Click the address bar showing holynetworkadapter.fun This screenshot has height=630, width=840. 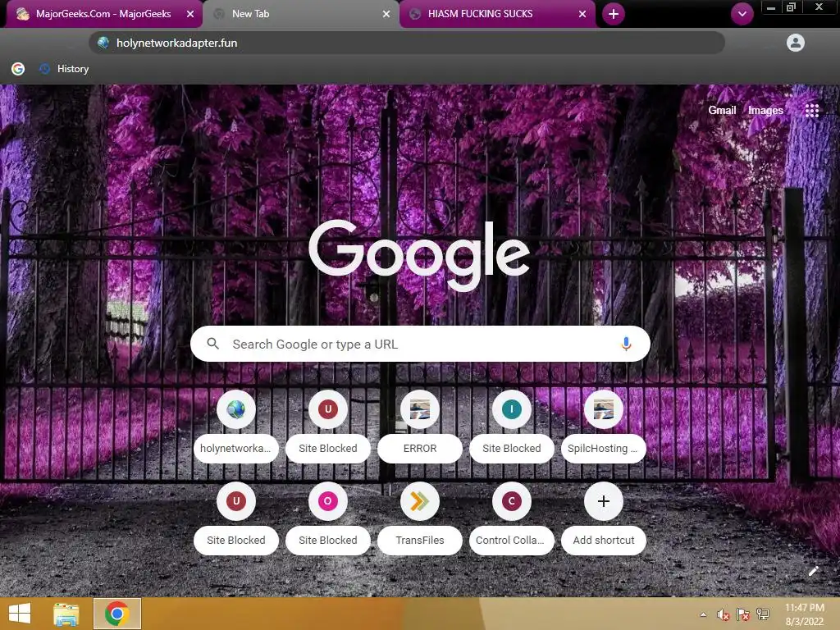point(407,43)
